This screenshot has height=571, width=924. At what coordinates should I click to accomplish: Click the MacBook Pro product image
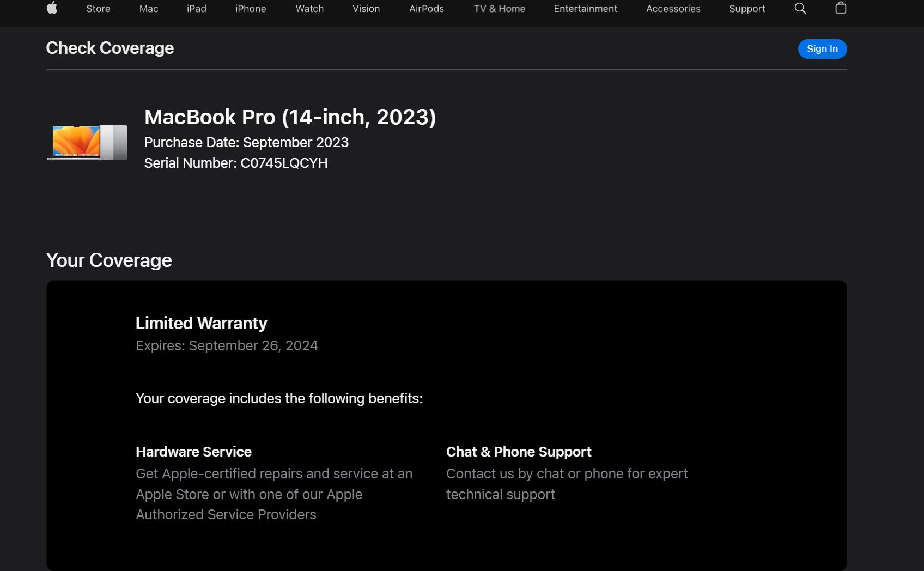tap(87, 142)
